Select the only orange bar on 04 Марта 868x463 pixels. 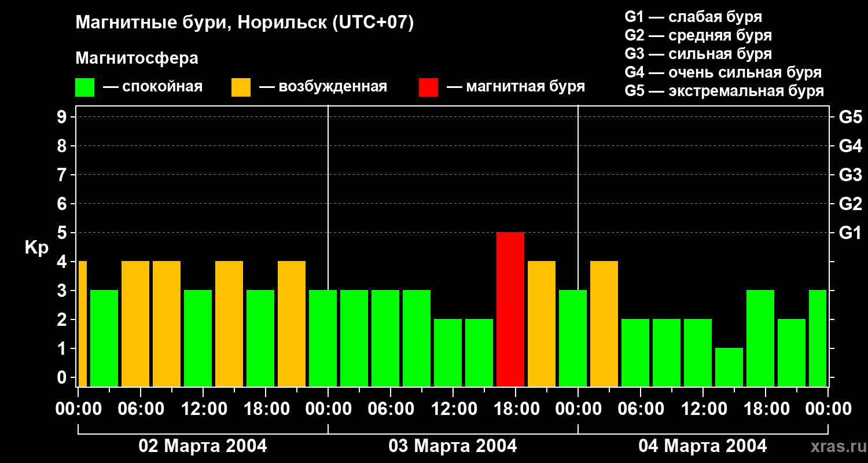click(x=604, y=324)
